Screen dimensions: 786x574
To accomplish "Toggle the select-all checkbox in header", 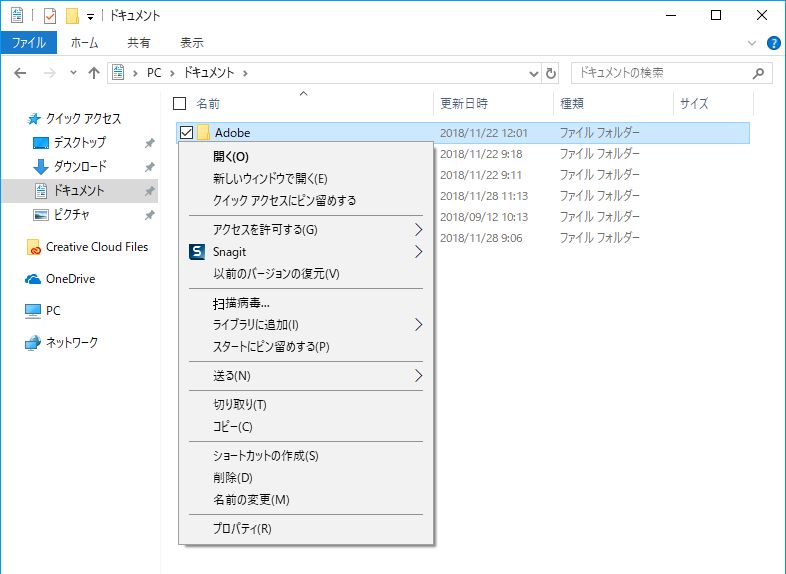I will [x=179, y=103].
